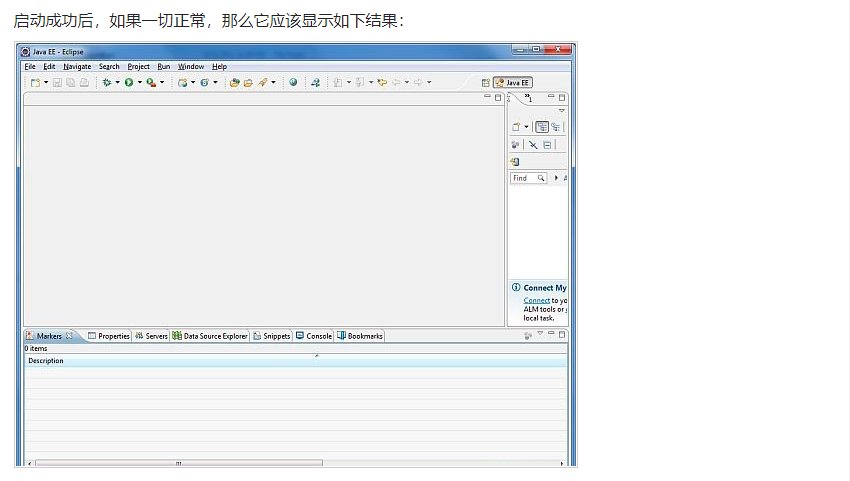
Task: Switch to Data Source Explorer tab
Action: 210,336
